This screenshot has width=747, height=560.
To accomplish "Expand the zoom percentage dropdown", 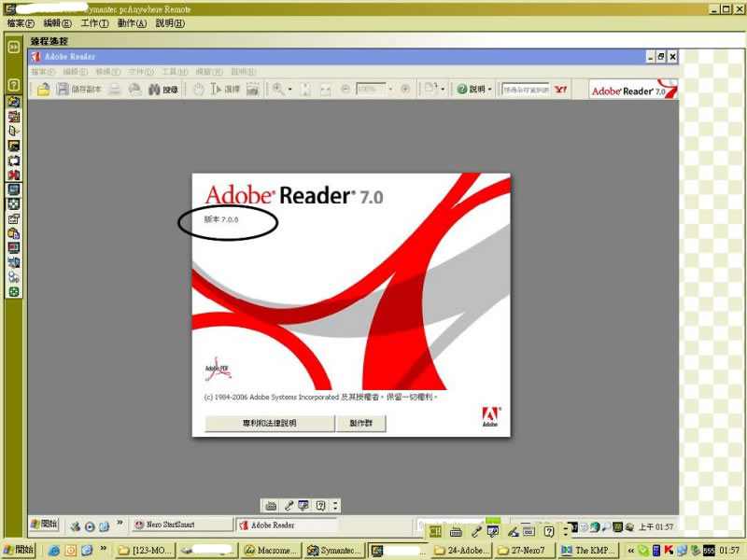I will coord(390,89).
